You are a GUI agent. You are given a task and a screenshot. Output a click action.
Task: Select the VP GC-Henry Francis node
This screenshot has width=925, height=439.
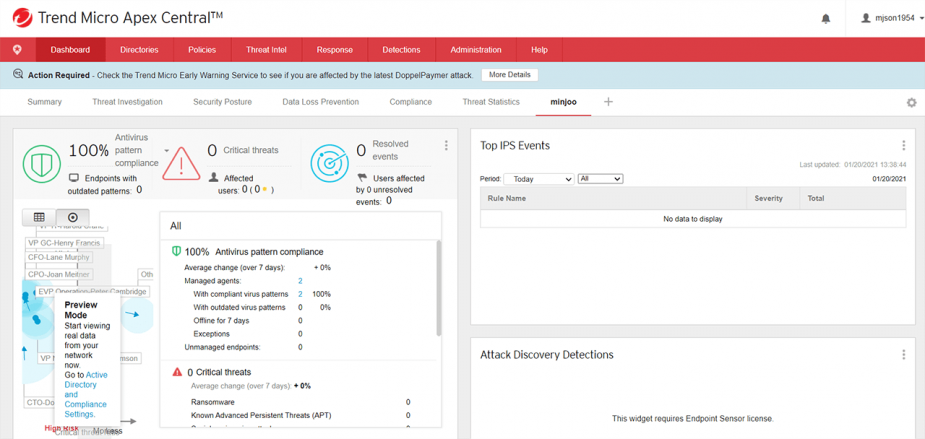[64, 243]
